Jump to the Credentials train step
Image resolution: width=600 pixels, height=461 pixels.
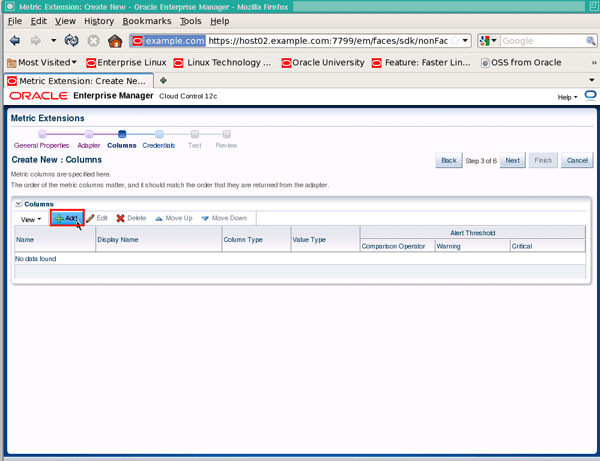[x=159, y=145]
